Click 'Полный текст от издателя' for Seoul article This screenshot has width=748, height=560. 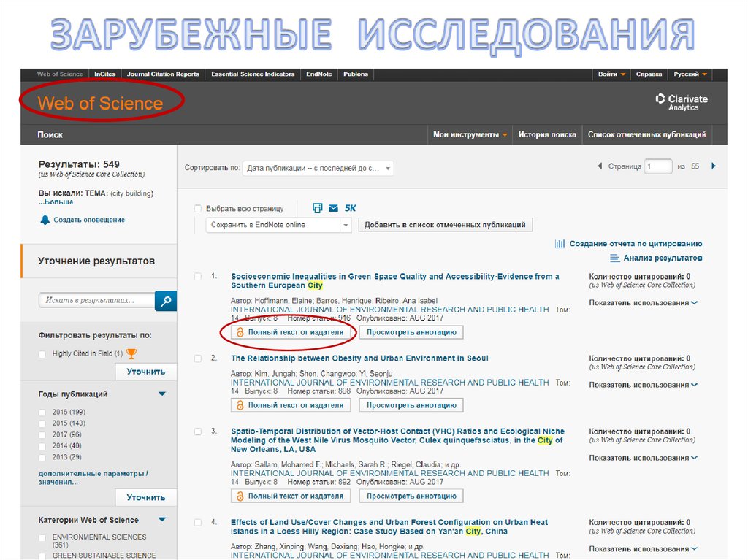(x=291, y=405)
